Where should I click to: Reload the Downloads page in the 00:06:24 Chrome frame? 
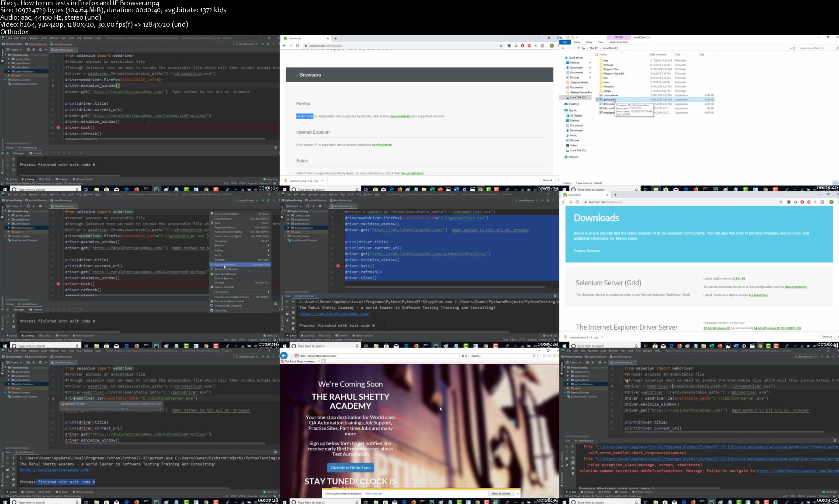(x=577, y=202)
